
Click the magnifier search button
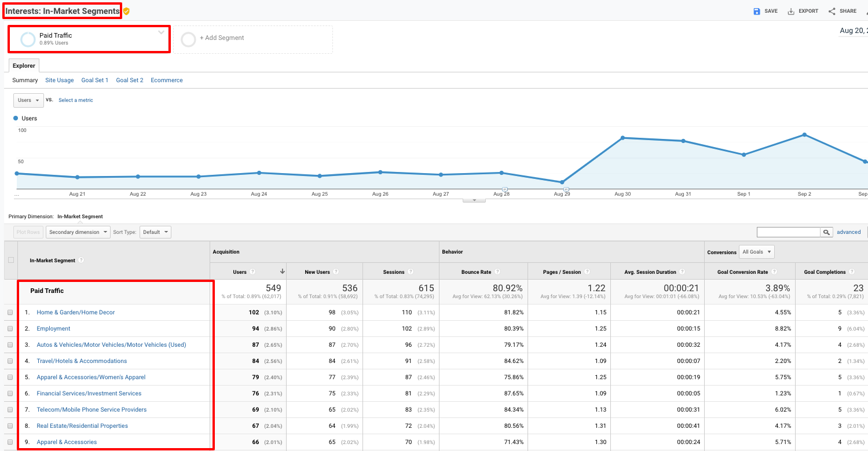[x=826, y=232]
